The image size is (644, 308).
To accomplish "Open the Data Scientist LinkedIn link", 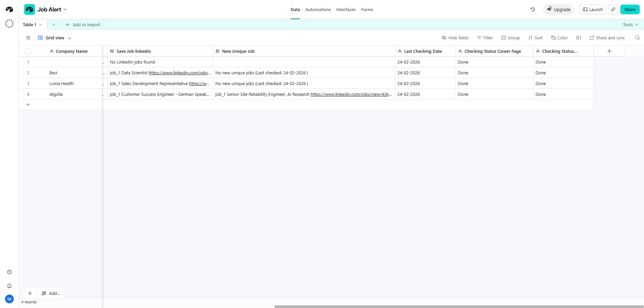I will [179, 73].
